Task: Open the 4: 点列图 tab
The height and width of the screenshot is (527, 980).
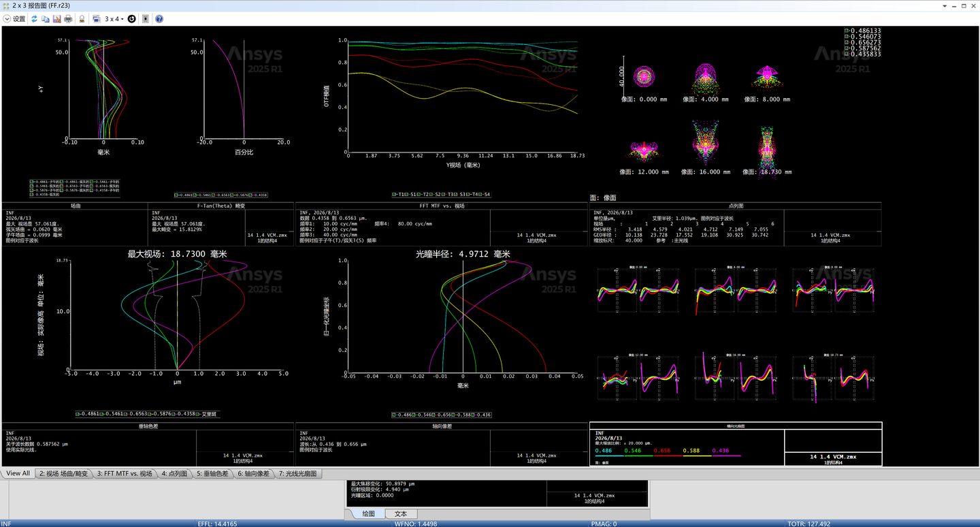Action: click(x=174, y=473)
